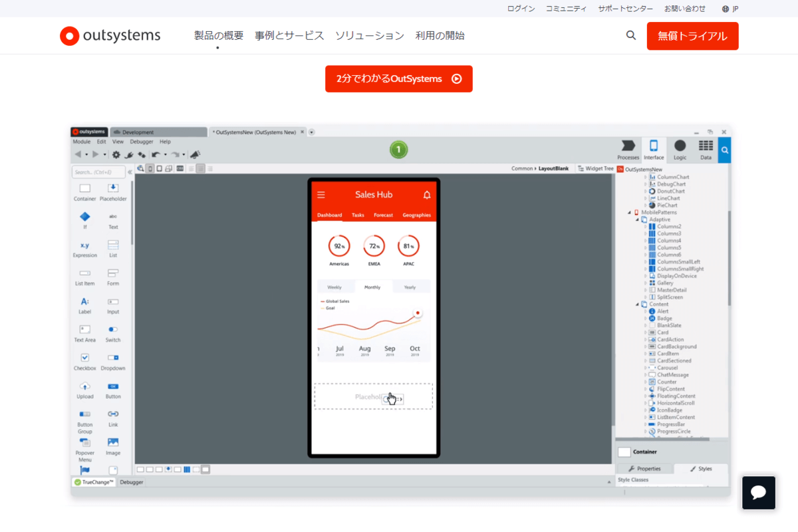Select the Upload widget
This screenshot has height=532, width=798.
coord(85,390)
